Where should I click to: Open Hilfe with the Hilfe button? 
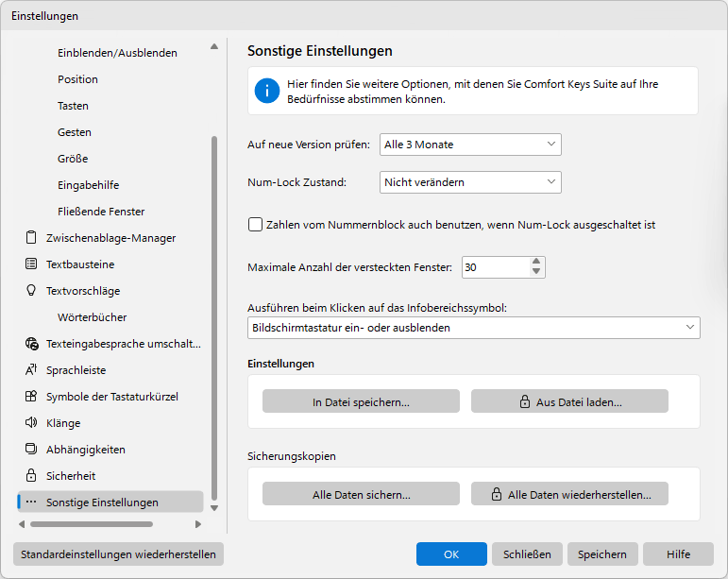678,554
